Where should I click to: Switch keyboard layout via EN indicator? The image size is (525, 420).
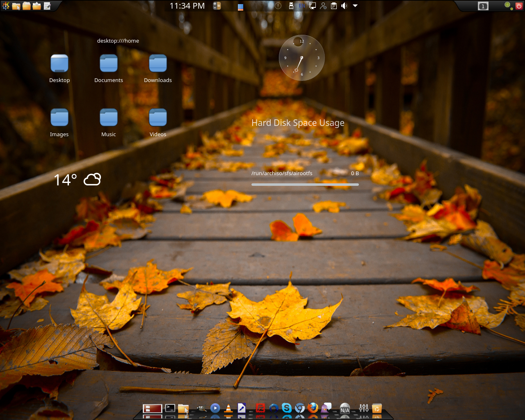(302, 6)
